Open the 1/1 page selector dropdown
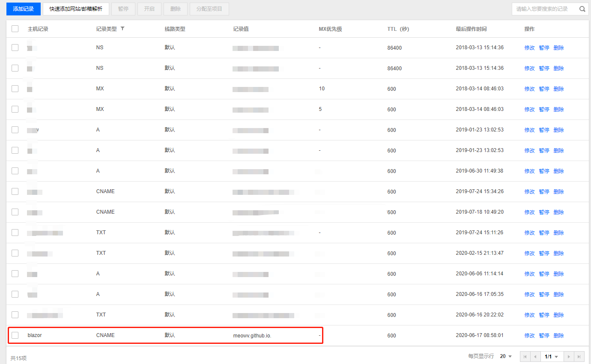591x364 pixels. pyautogui.click(x=552, y=357)
